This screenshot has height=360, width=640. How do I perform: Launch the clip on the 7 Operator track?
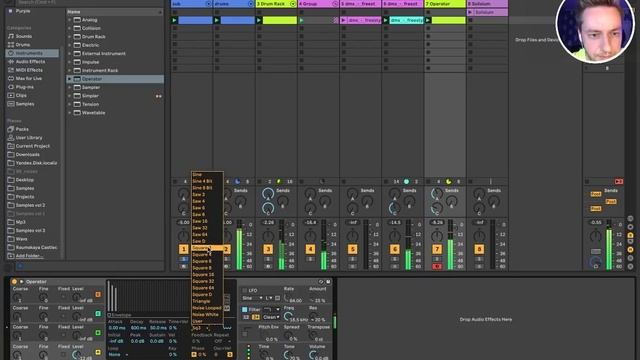(428, 20)
